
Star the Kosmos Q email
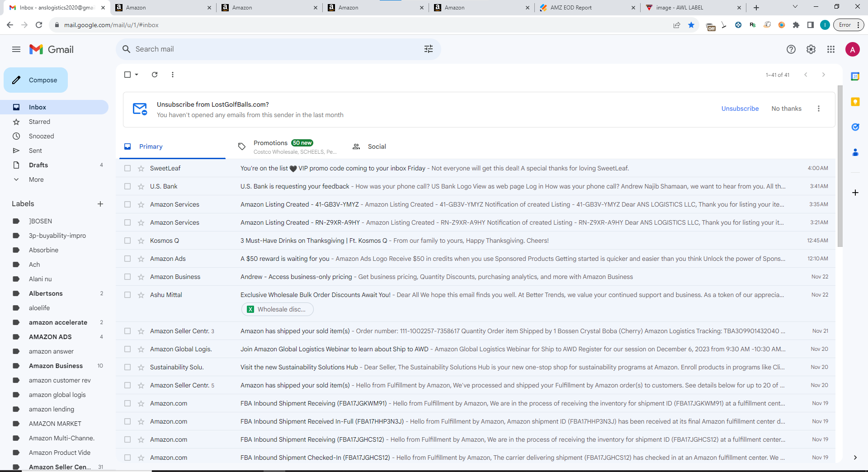click(x=141, y=241)
